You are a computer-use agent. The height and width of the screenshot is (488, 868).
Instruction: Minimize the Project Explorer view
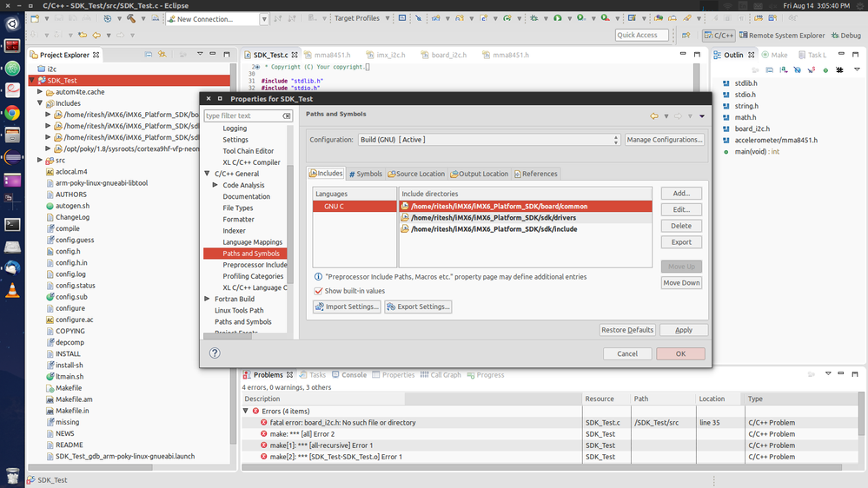pos(213,54)
